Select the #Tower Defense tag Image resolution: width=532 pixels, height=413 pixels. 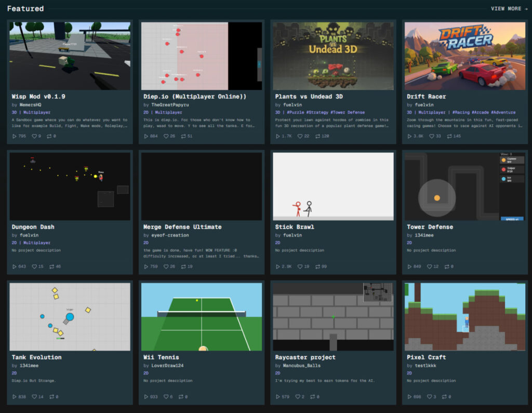[347, 112]
